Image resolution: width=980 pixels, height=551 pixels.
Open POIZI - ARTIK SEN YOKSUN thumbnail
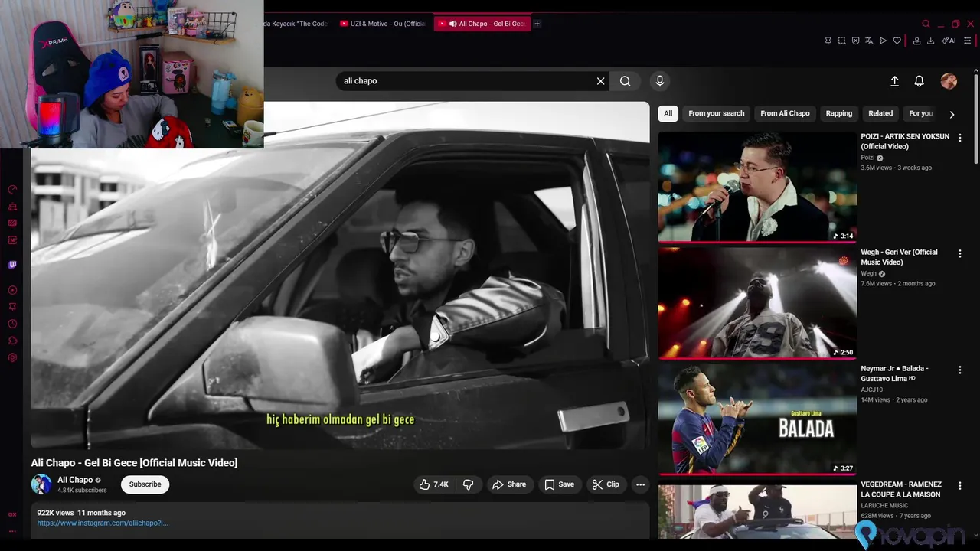point(757,187)
